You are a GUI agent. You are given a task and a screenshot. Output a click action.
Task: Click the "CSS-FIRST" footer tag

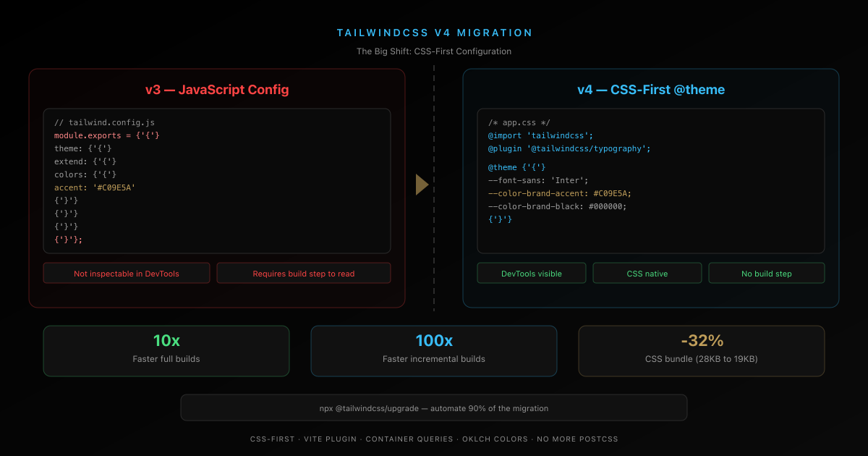(272, 439)
